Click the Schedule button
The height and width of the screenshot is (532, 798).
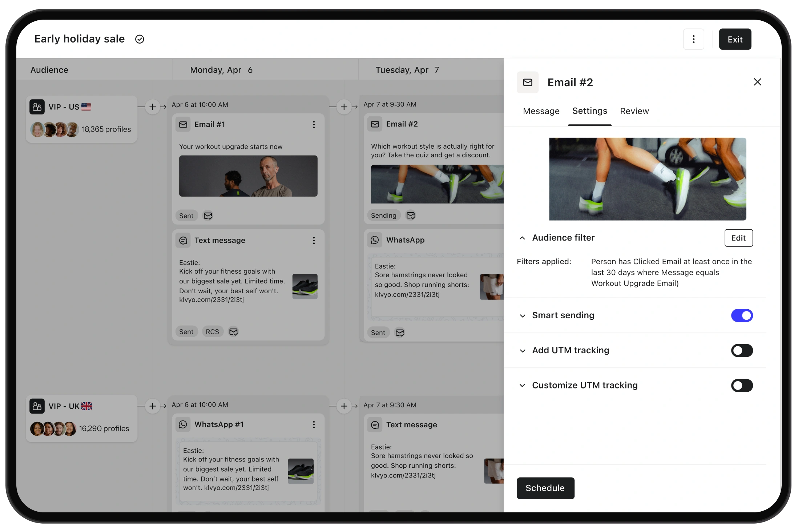click(545, 488)
